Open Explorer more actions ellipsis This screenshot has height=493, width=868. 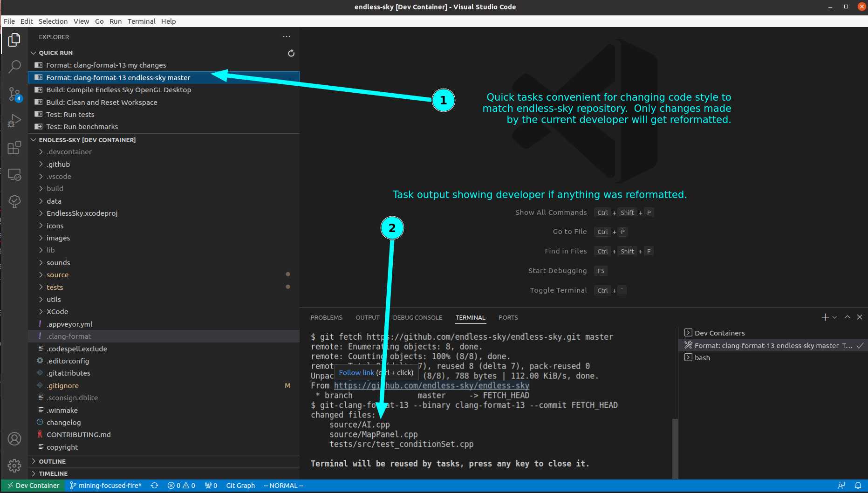287,37
